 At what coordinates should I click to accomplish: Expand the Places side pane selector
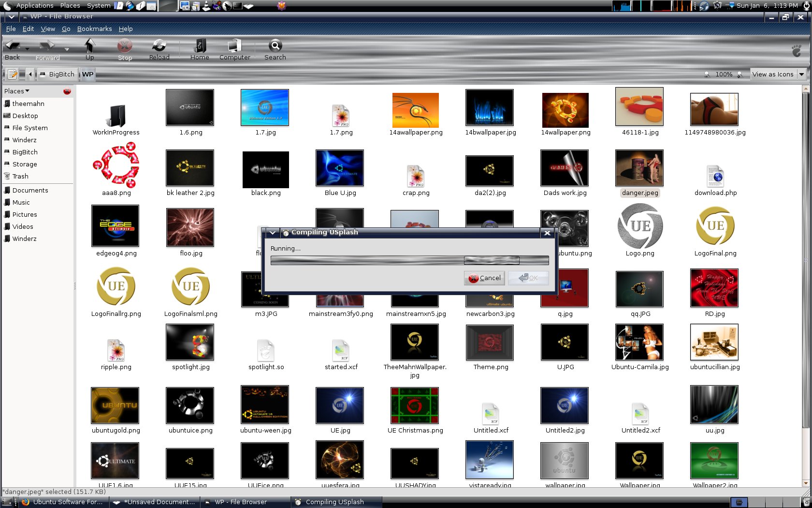tap(17, 91)
